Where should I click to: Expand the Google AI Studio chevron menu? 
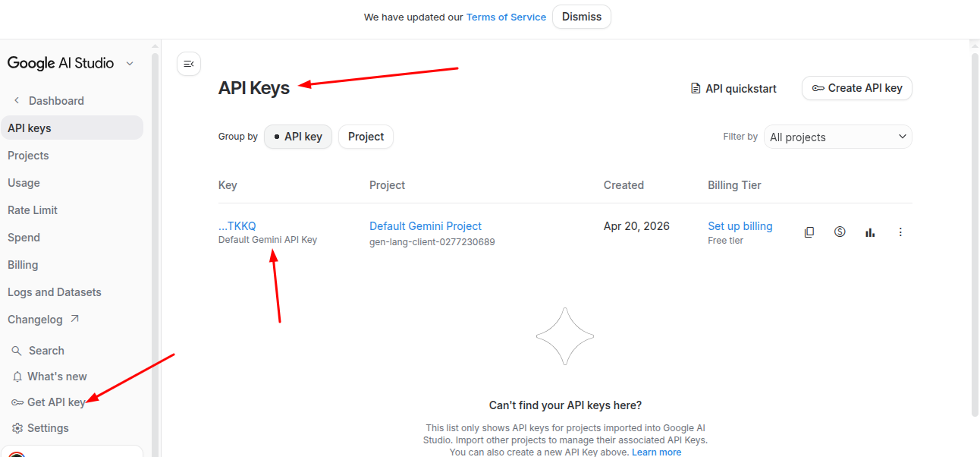[130, 64]
